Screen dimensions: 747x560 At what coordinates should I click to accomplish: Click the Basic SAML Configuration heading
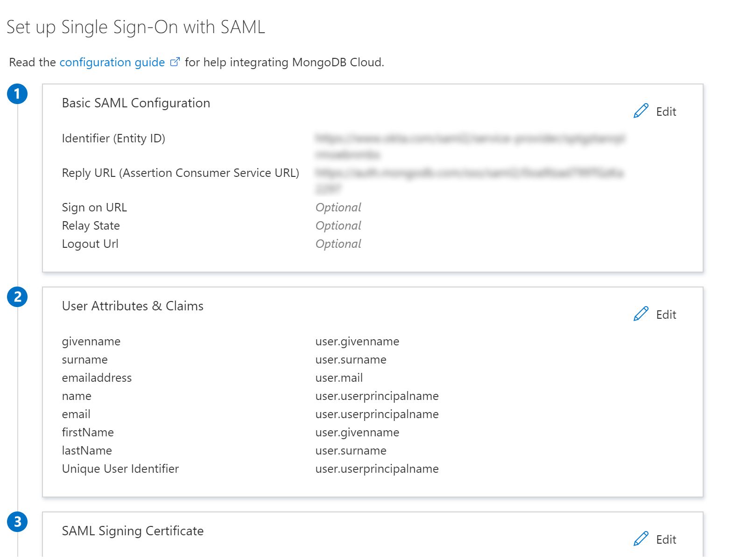(x=136, y=103)
